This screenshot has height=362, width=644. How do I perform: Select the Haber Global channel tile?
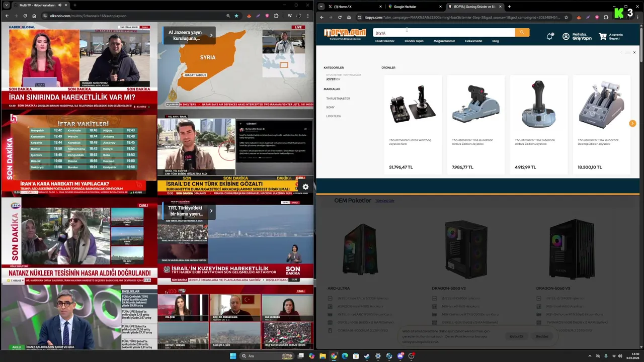tap(79, 65)
